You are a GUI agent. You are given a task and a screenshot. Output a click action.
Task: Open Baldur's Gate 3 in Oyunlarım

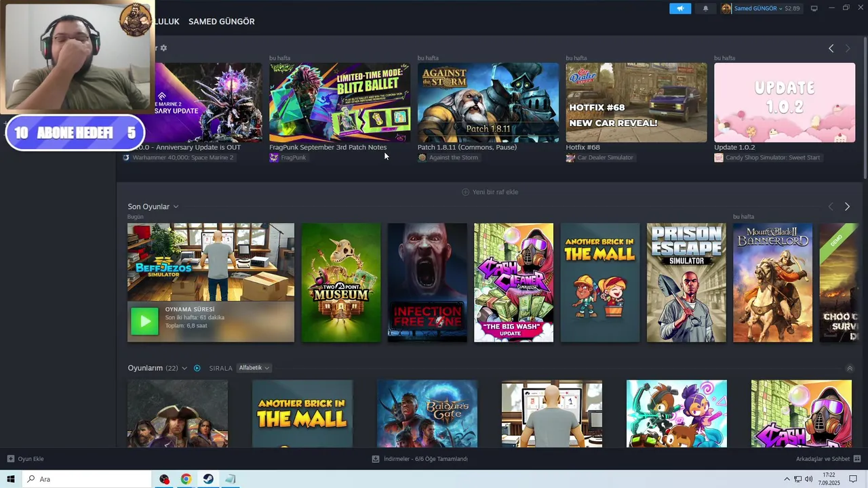(x=427, y=413)
